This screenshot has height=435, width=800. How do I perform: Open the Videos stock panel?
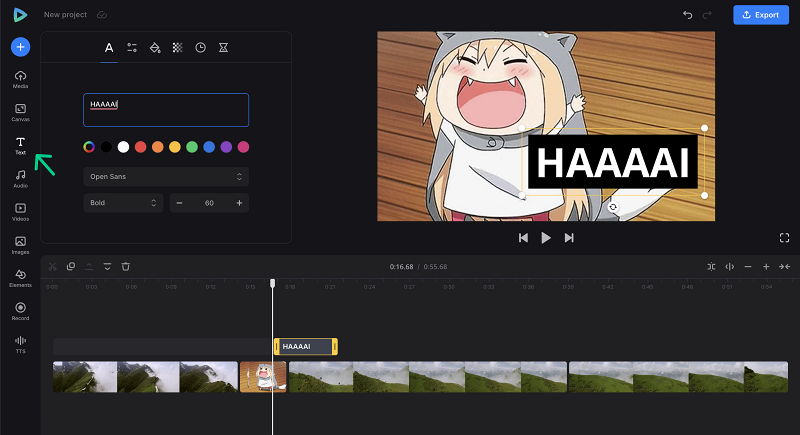20,212
